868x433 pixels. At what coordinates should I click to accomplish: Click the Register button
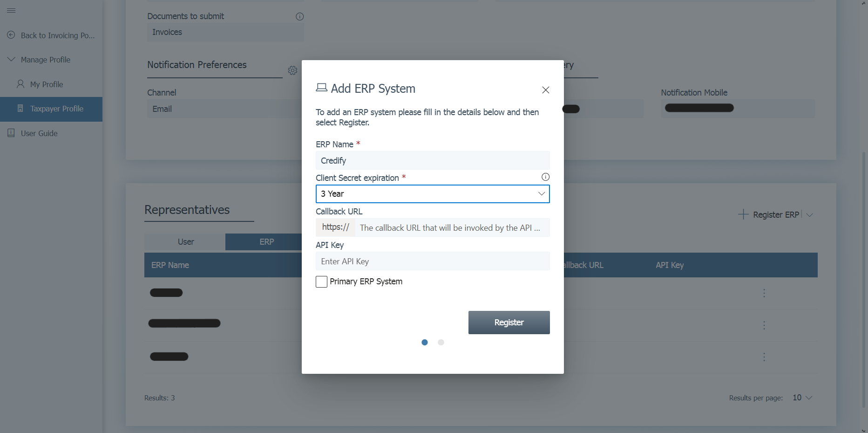click(x=509, y=322)
